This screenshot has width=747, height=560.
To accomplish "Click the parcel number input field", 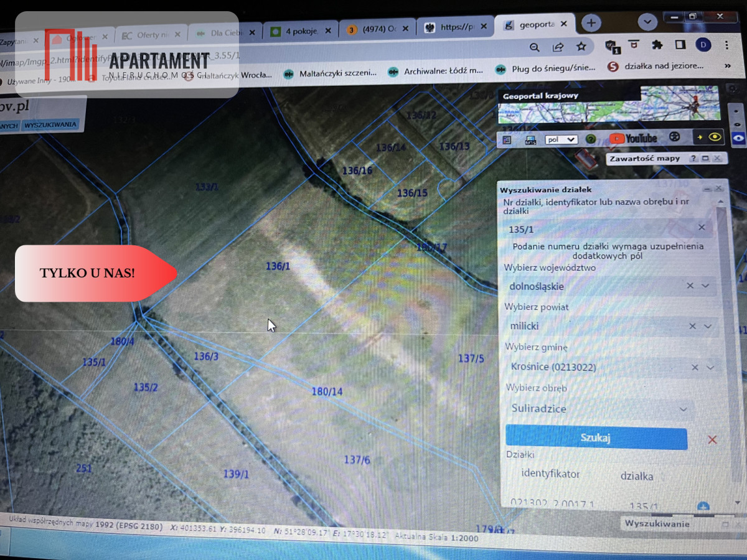I will [598, 228].
